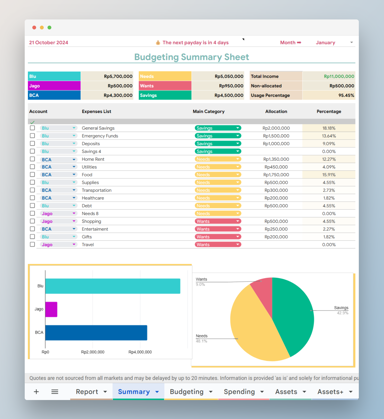This screenshot has height=419, width=384.
Task: Click the add sheet plus icon
Action: (36, 392)
